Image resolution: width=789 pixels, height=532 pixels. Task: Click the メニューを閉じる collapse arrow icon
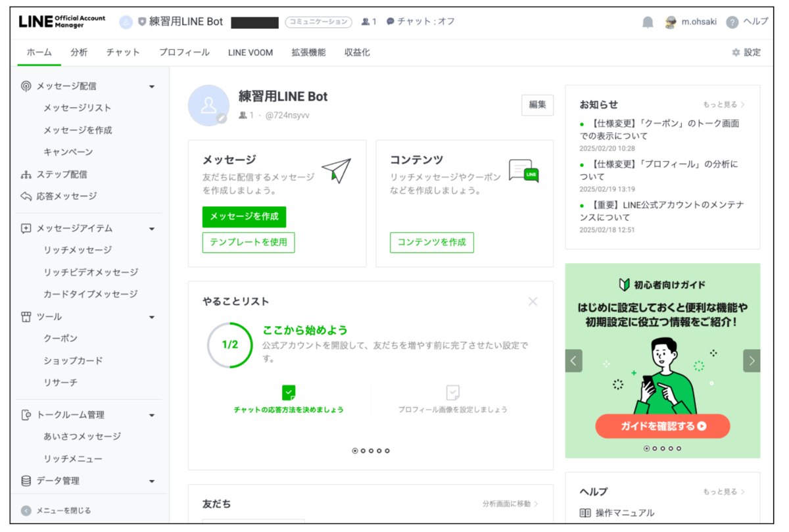tap(26, 510)
